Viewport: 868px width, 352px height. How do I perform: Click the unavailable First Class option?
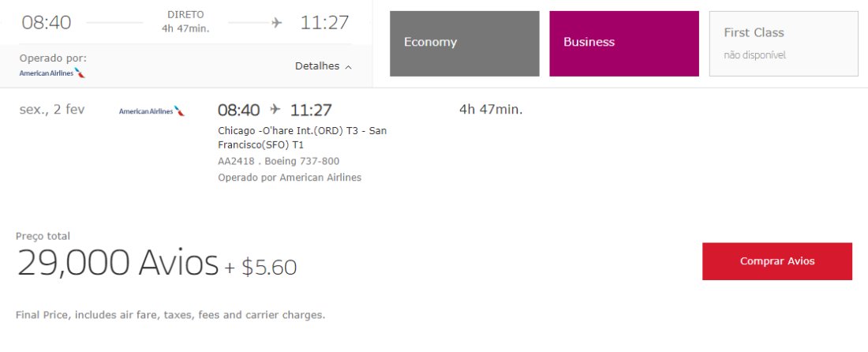click(x=784, y=43)
